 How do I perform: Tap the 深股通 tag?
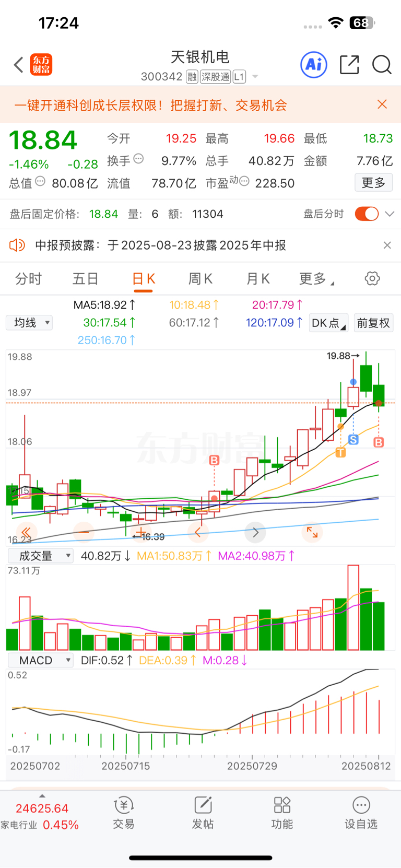tap(216, 77)
